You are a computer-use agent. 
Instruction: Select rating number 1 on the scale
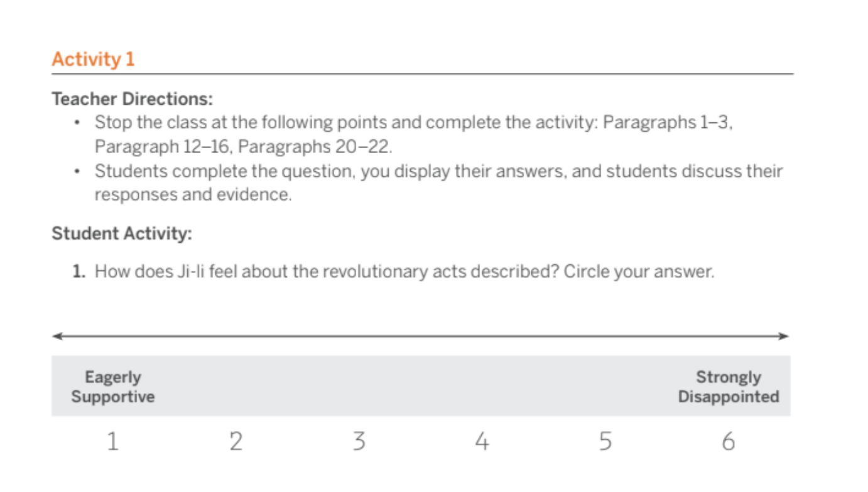tap(112, 442)
